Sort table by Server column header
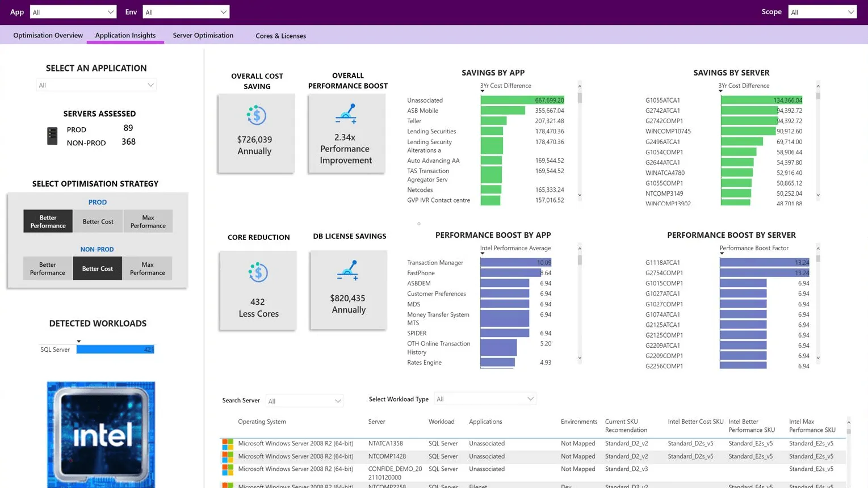The width and height of the screenshot is (868, 488). pos(376,422)
